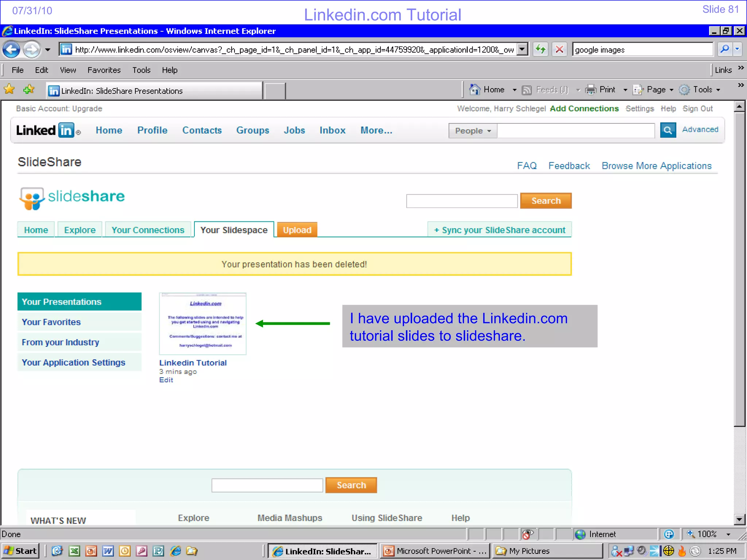The height and width of the screenshot is (560, 747).
Task: Click the search magnifier beside google images
Action: pyautogui.click(x=725, y=49)
